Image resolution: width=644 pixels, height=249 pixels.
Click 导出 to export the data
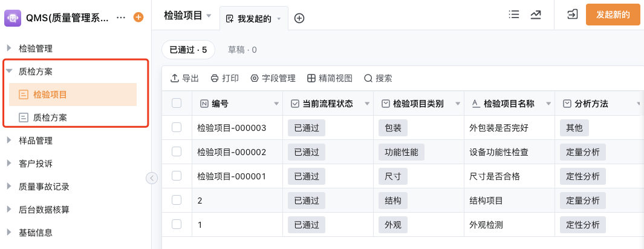tap(185, 78)
